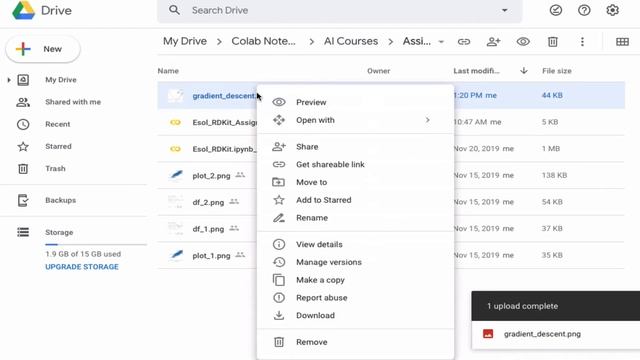Open the settings gear icon
The width and height of the screenshot is (640, 360).
click(x=612, y=10)
